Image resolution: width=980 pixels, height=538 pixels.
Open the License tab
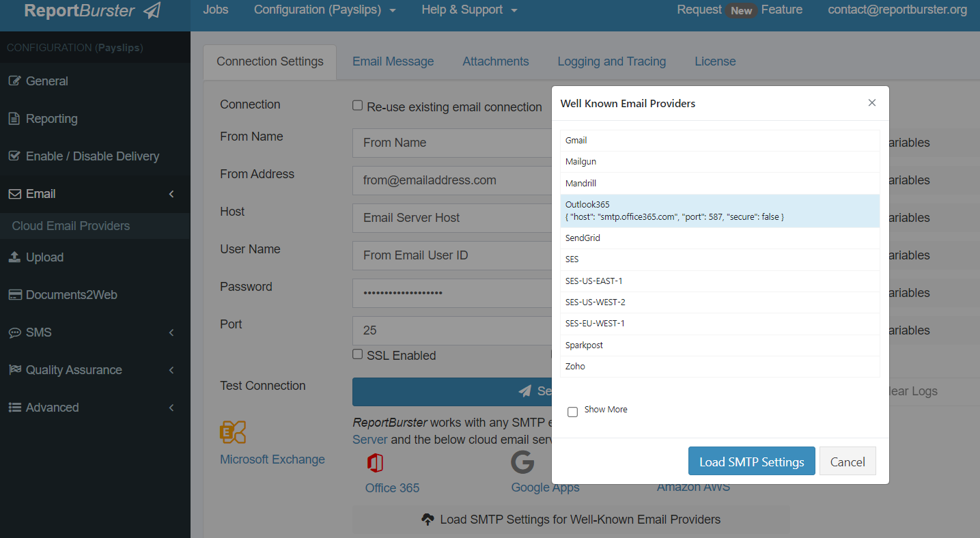(715, 61)
